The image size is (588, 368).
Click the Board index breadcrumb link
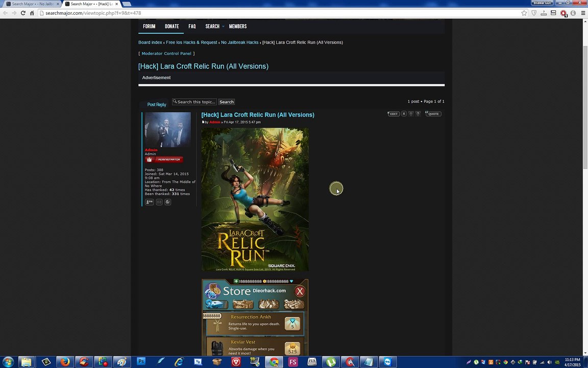coord(150,42)
